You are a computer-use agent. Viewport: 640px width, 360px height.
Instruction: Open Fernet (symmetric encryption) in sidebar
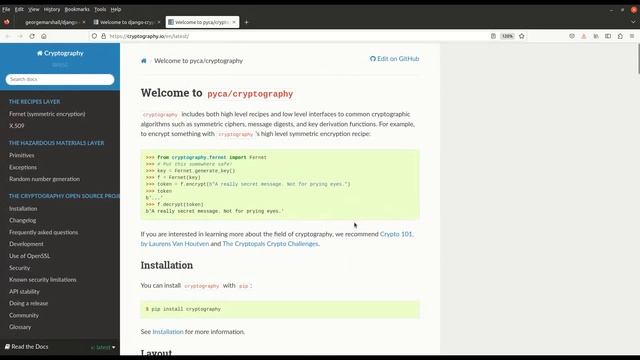[47, 114]
